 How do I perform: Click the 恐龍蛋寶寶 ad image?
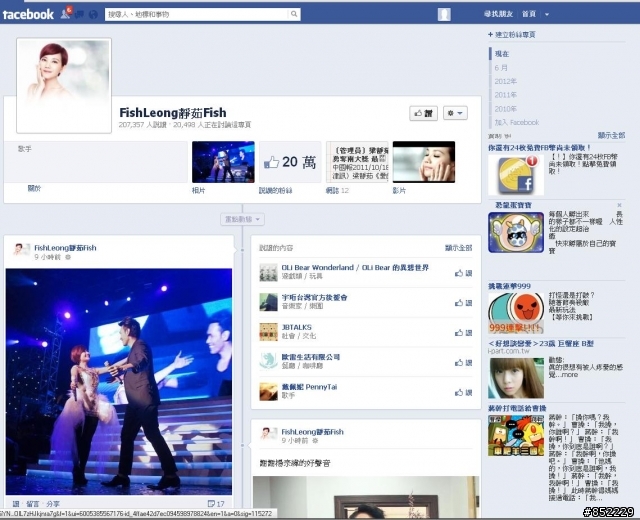(516, 232)
